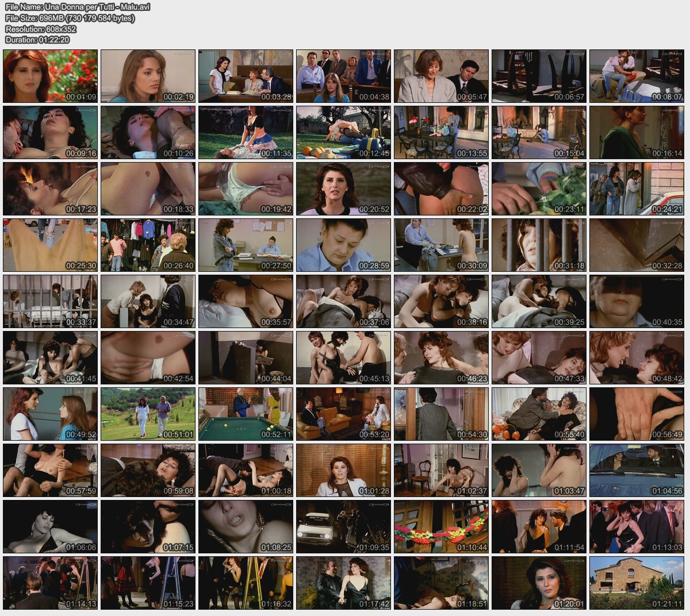Click the white car night frame at 01:09:35
Screen dimensions: 690x616
[343, 526]
